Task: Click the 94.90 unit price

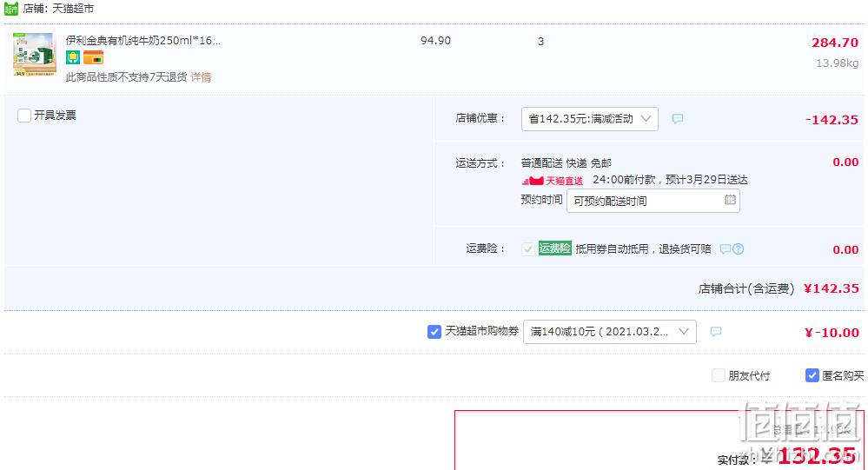Action: (435, 41)
